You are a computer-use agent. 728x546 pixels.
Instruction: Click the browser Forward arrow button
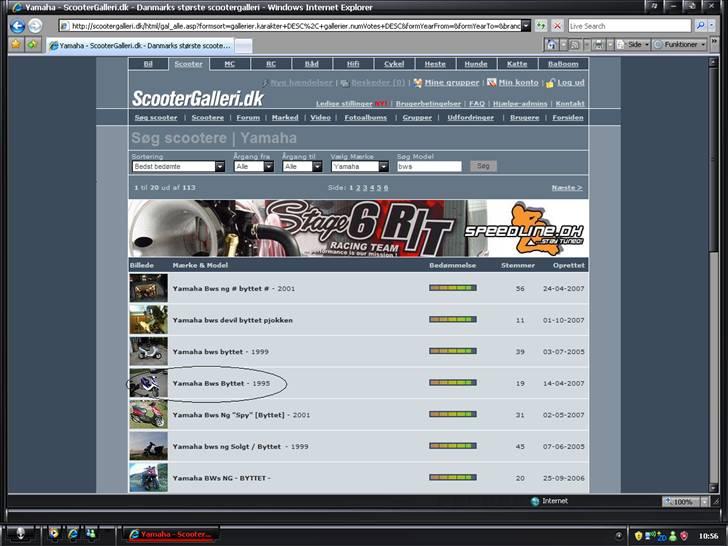click(35, 26)
